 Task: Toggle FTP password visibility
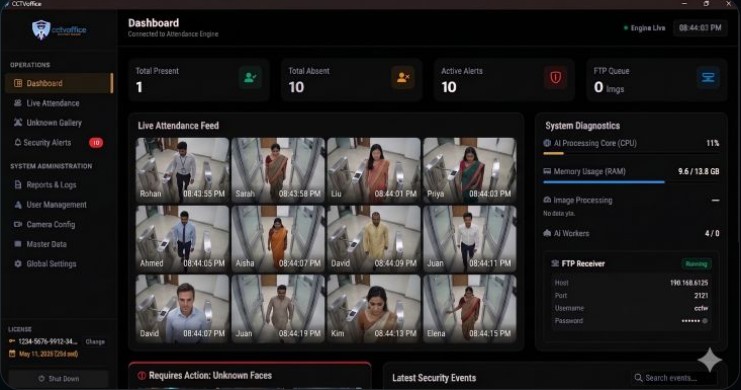[705, 321]
